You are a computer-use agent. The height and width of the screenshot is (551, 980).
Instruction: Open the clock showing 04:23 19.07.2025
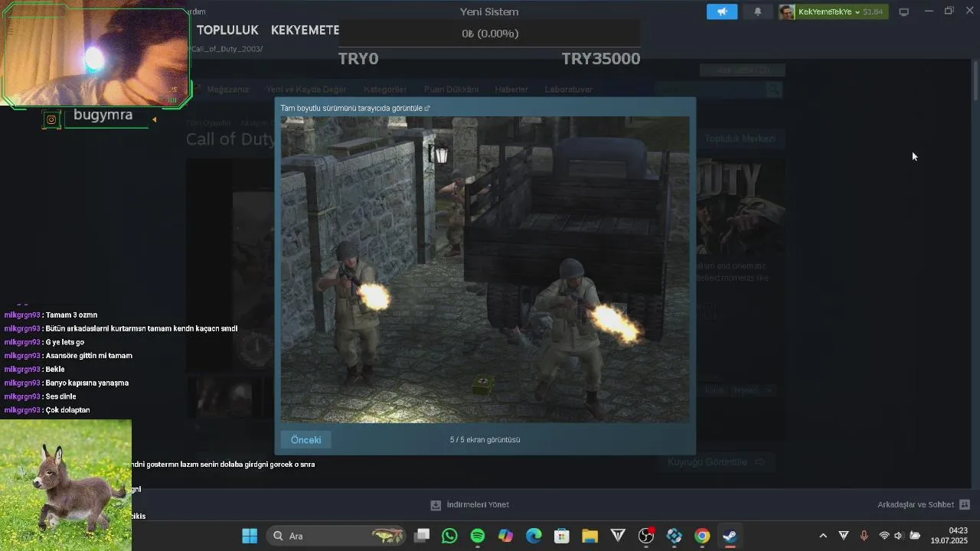[949, 536]
